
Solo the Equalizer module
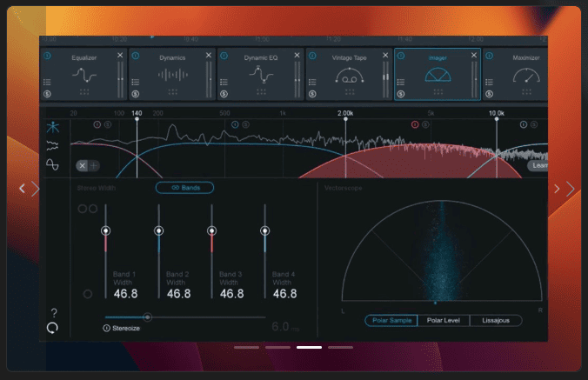click(x=47, y=94)
